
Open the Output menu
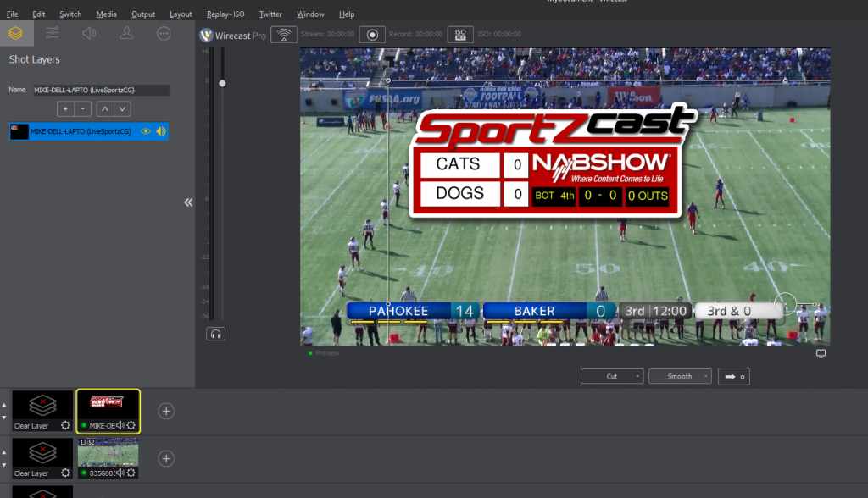tap(142, 14)
